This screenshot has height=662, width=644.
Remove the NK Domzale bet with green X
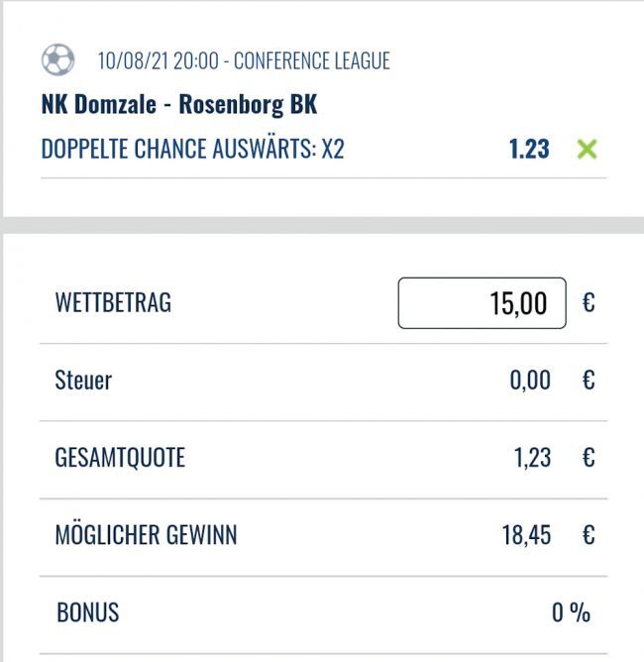pos(588,150)
